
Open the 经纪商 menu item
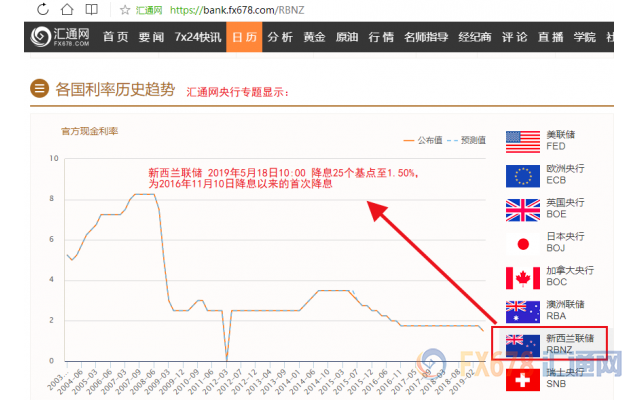click(x=475, y=37)
